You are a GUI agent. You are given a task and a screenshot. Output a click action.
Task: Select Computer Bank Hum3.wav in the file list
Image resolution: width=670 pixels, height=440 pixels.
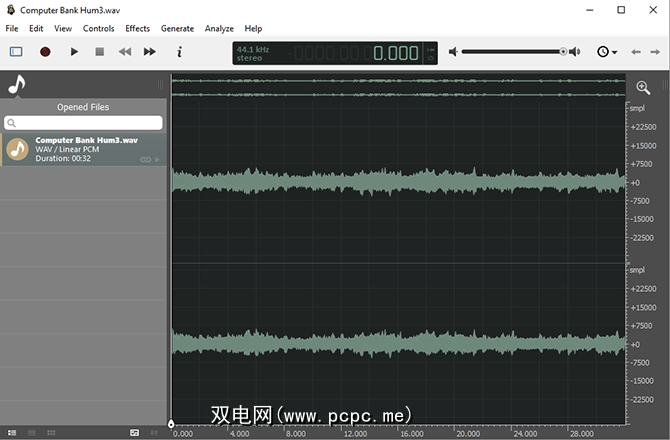(84, 149)
